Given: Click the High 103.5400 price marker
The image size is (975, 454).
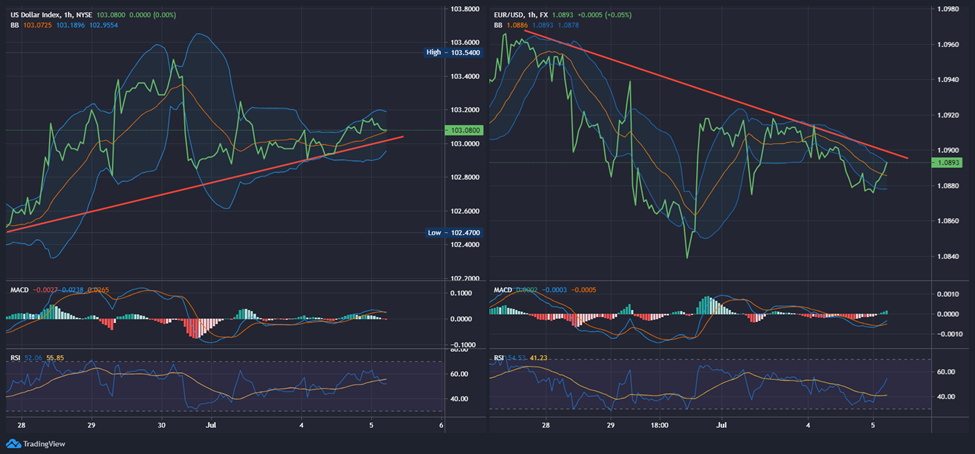Looking at the screenshot, I should tap(454, 51).
